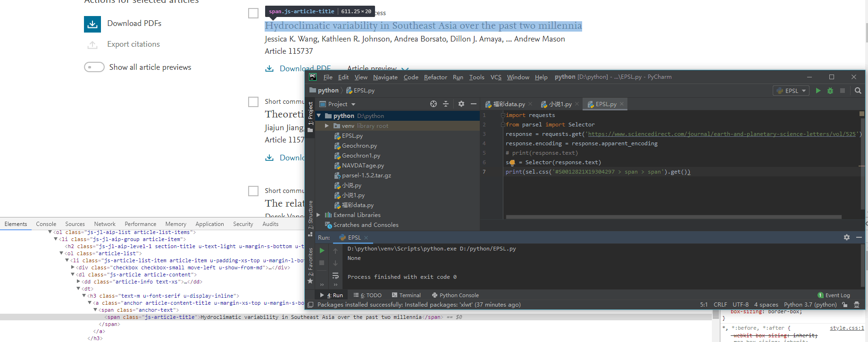
Task: Click the stop square in the Run panel
Action: coord(322,263)
